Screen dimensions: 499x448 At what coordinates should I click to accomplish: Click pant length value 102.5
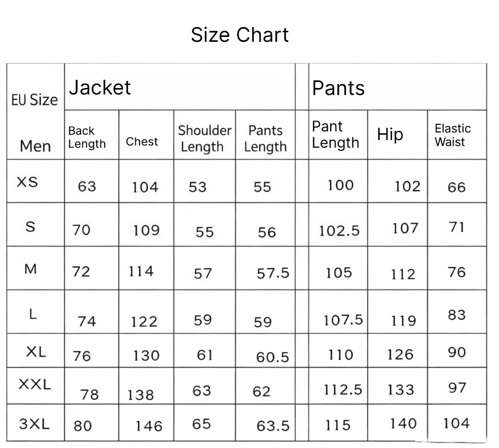pyautogui.click(x=339, y=231)
